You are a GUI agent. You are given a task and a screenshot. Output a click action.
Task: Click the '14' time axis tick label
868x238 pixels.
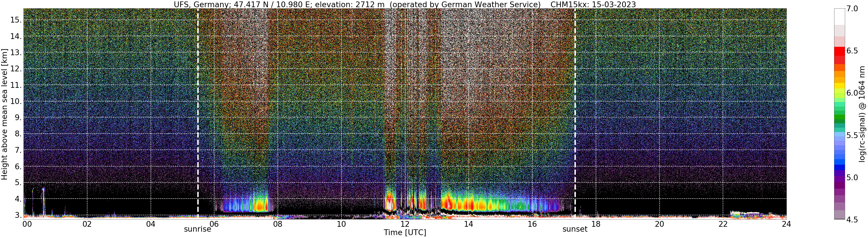pyautogui.click(x=468, y=224)
